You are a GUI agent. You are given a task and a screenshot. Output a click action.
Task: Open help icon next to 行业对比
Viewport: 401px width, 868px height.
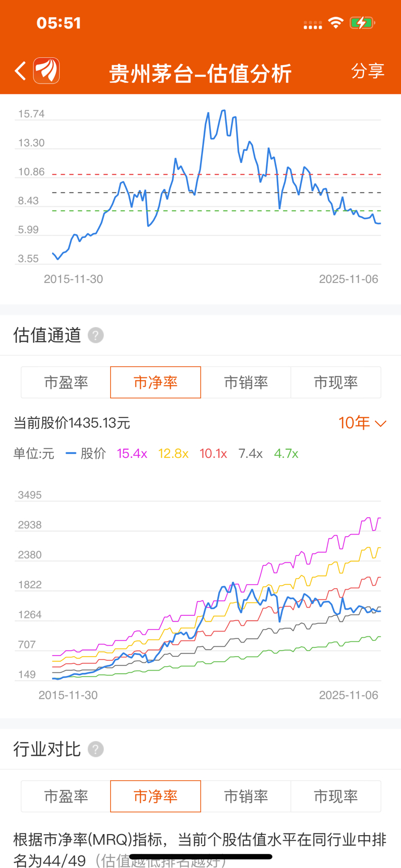[x=96, y=749]
